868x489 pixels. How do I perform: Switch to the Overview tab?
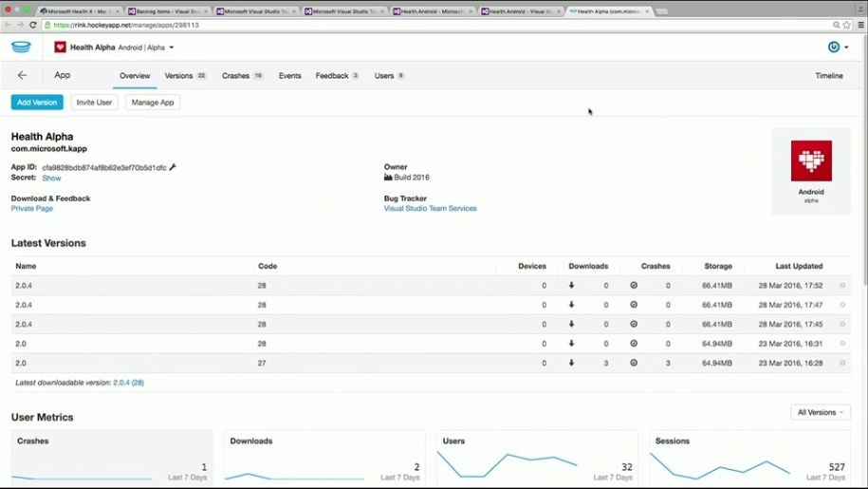tap(135, 76)
